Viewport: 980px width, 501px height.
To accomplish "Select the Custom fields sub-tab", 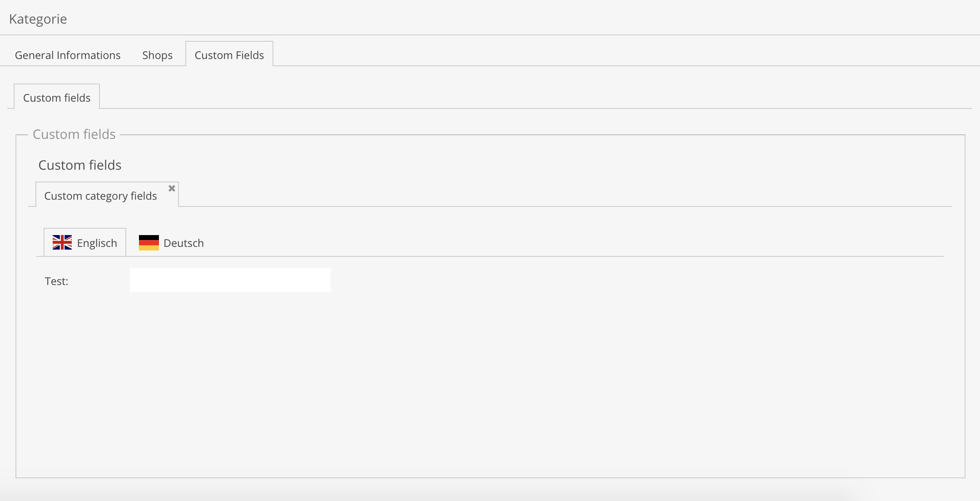I will pyautogui.click(x=57, y=98).
